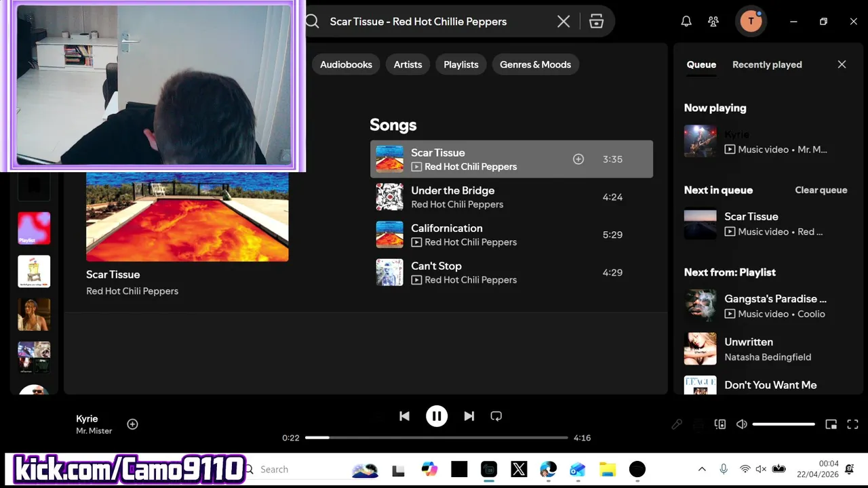This screenshot has width=868, height=488.
Task: Click the Clear queue button
Action: click(821, 190)
